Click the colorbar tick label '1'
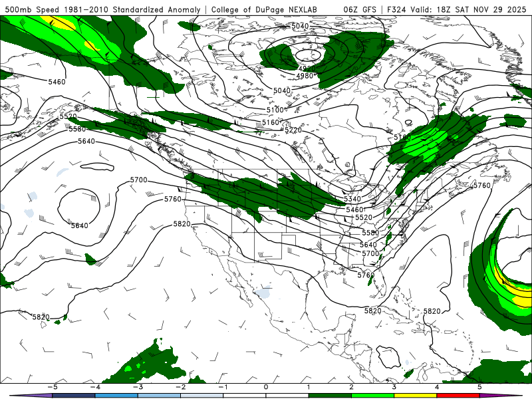This screenshot has width=532, height=399. [x=309, y=387]
